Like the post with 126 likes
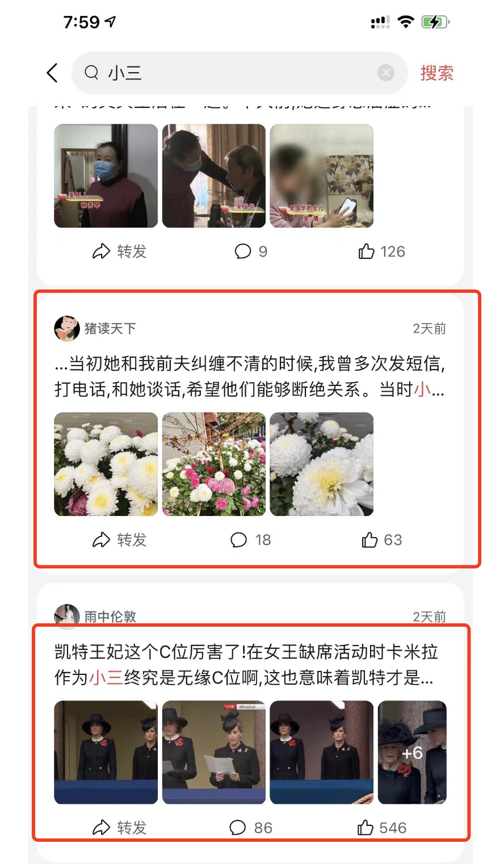The image size is (504, 864). pyautogui.click(x=381, y=251)
